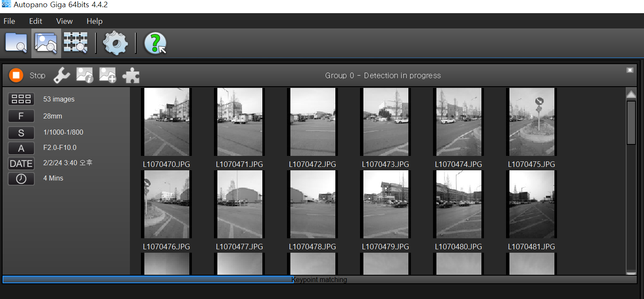
Task: Click the '4 Mins' duration text
Action: coord(53,178)
